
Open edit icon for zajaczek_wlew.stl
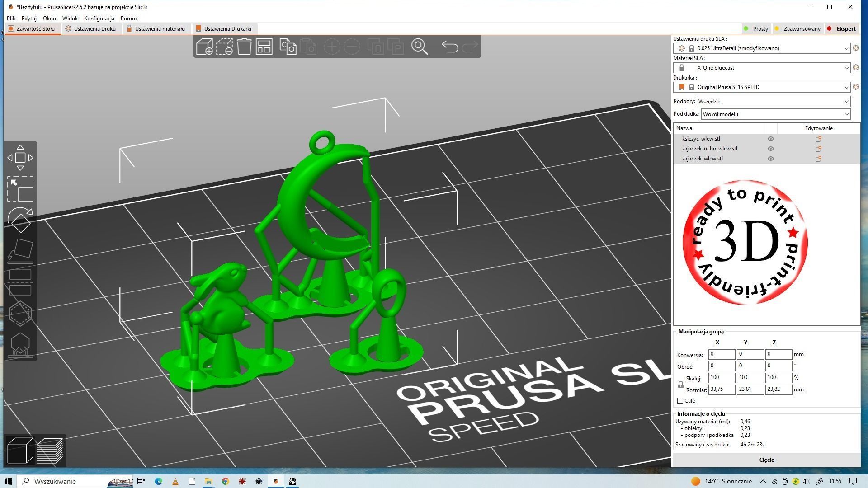coord(818,159)
